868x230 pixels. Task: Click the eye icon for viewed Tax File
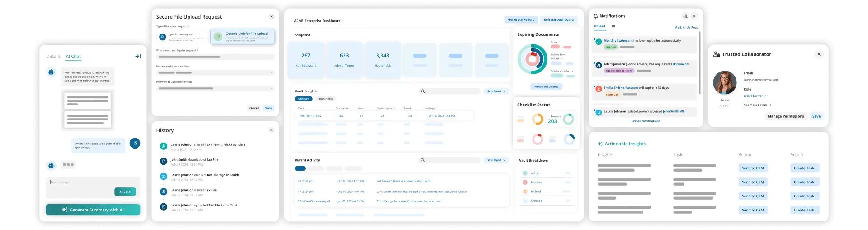pyautogui.click(x=164, y=192)
